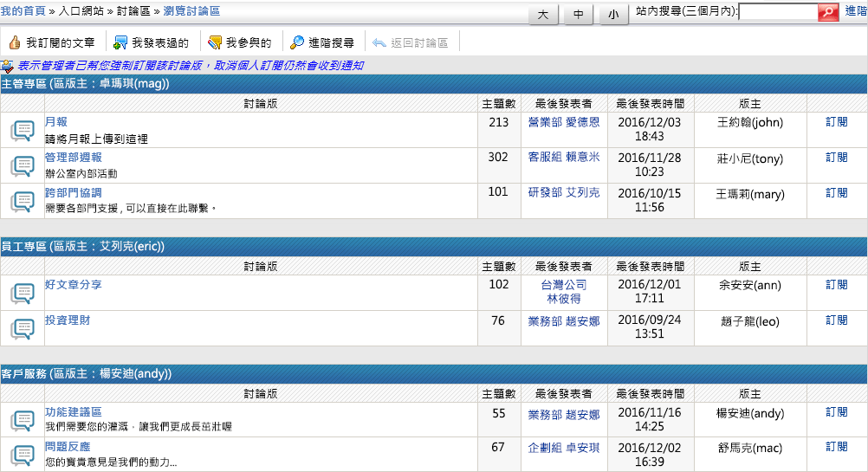Open 我參與的 discussions
Image resolution: width=868 pixels, height=472 pixels.
point(240,42)
